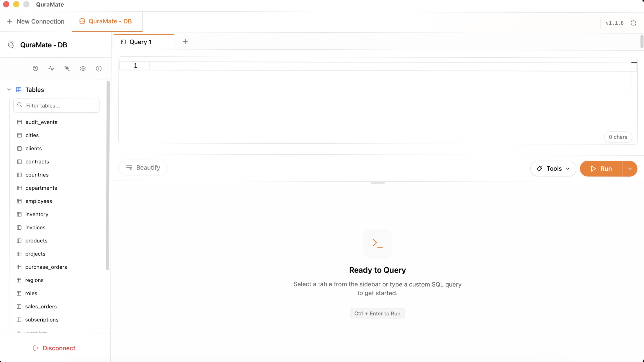Switch to the QuraMate - DB tab
This screenshot has height=362, width=644.
107,21
